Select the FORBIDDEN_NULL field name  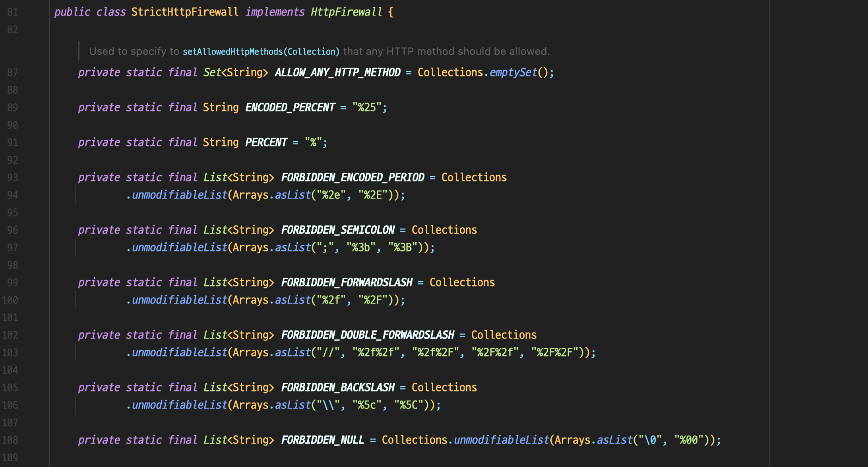pyautogui.click(x=323, y=440)
